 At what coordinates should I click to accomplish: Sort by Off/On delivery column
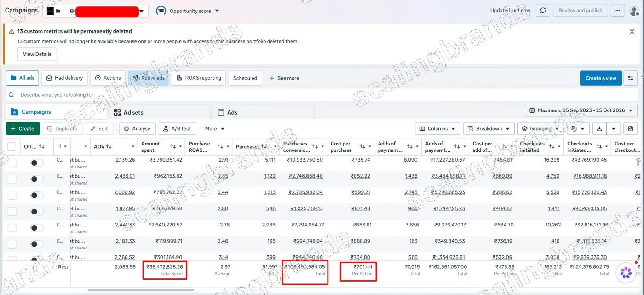pos(42,146)
